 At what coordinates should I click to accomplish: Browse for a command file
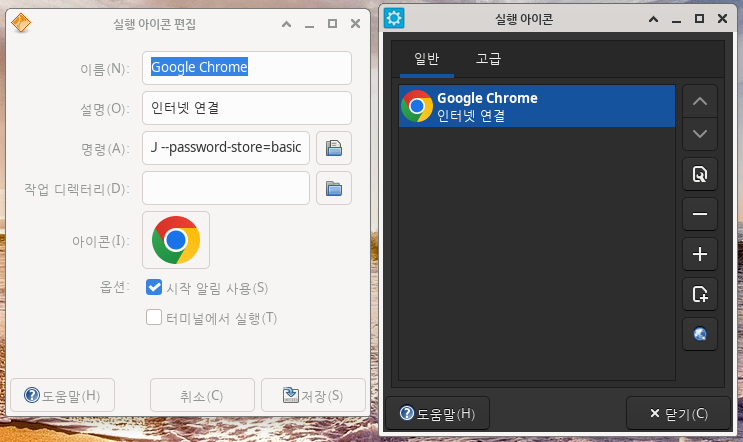click(x=334, y=148)
